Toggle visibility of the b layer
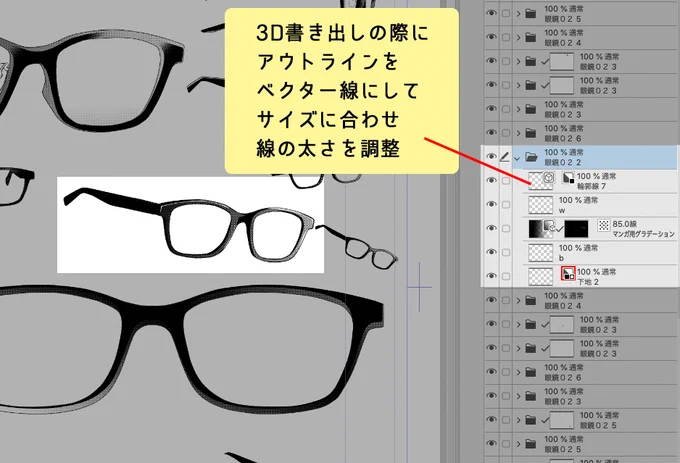 coord(491,252)
